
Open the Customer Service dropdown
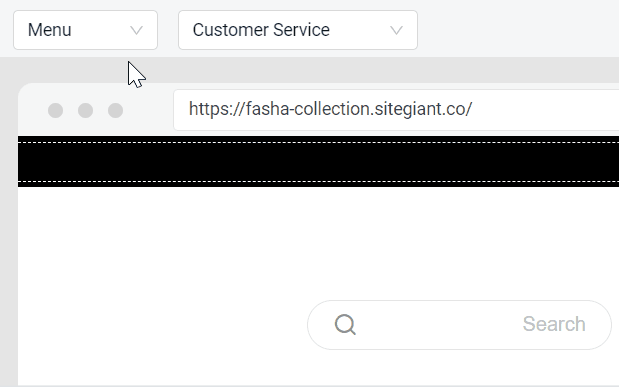coord(298,30)
